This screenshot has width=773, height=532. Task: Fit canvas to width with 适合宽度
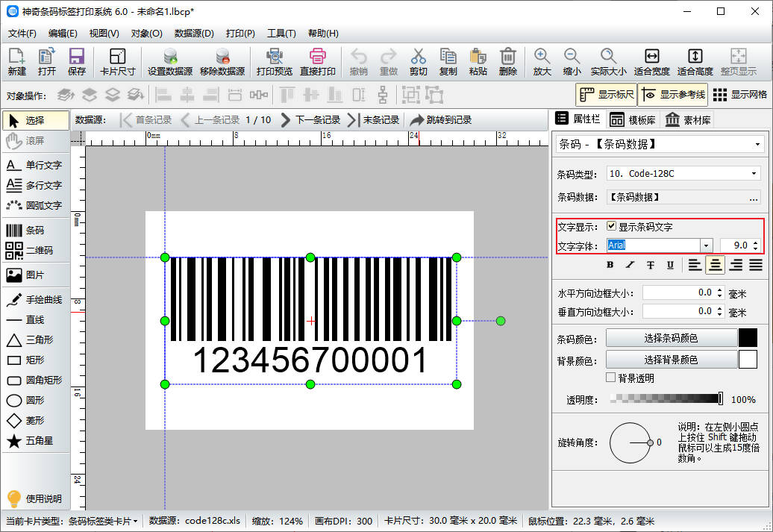[x=651, y=62]
